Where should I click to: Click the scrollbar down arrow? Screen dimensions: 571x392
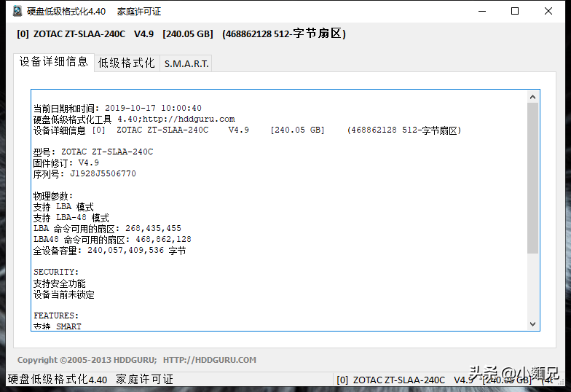(x=532, y=324)
